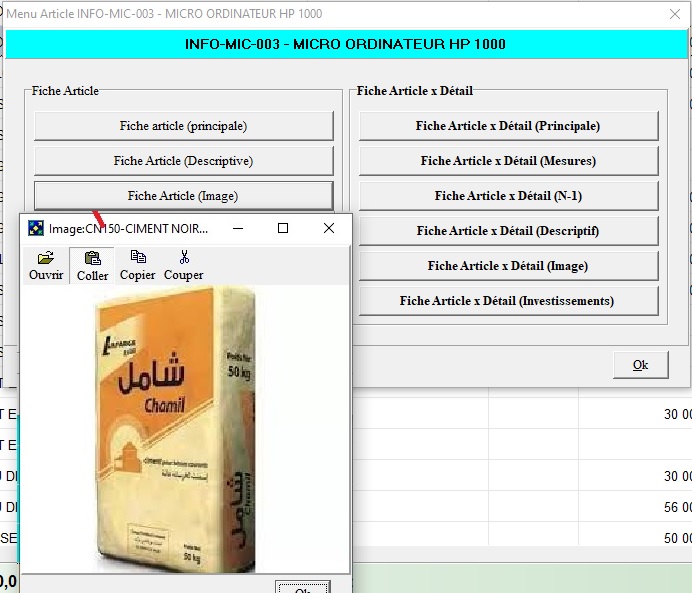Close the Menu Article dialog
692x593 pixels.
pyautogui.click(x=674, y=14)
